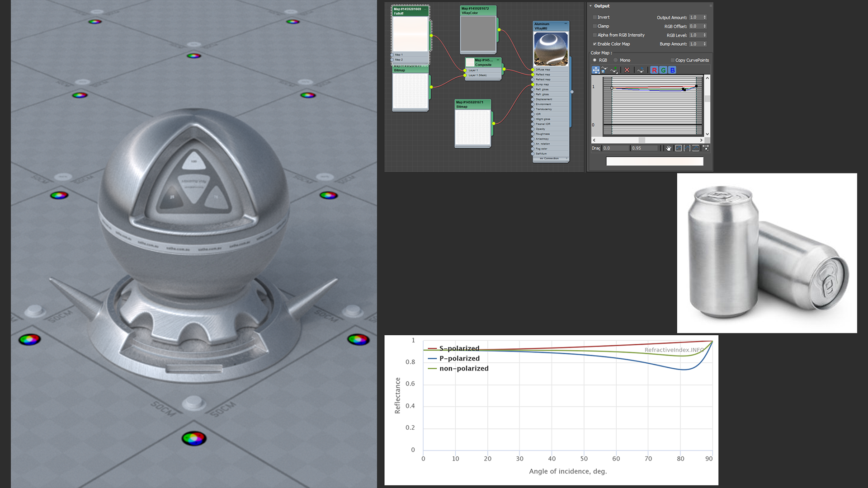Viewport: 868px width, 488px height.
Task: Click Falloff node output socket
Action: click(431, 35)
